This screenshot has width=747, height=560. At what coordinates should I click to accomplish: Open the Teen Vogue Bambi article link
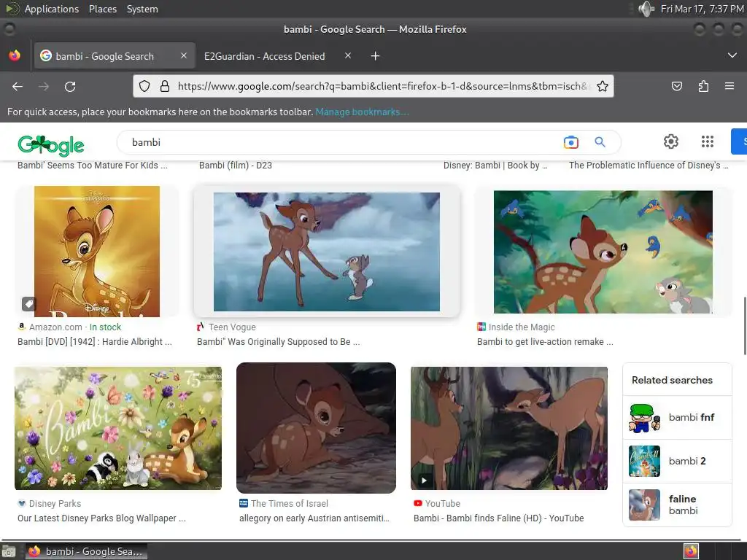pyautogui.click(x=278, y=342)
